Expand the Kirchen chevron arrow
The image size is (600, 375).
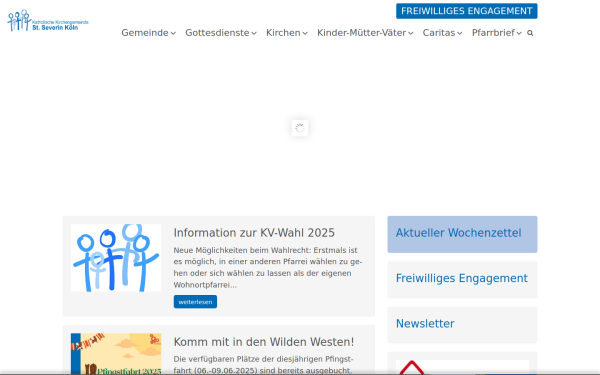pos(305,33)
